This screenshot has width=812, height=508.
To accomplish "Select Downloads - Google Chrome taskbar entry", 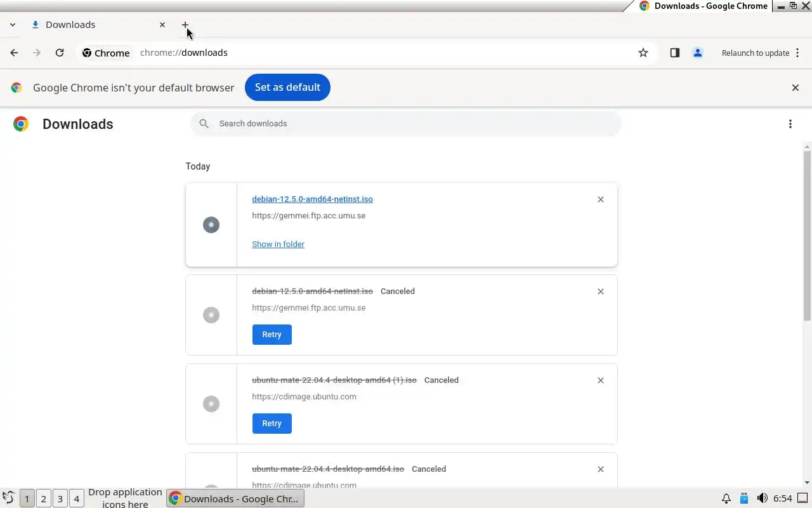I will click(235, 498).
